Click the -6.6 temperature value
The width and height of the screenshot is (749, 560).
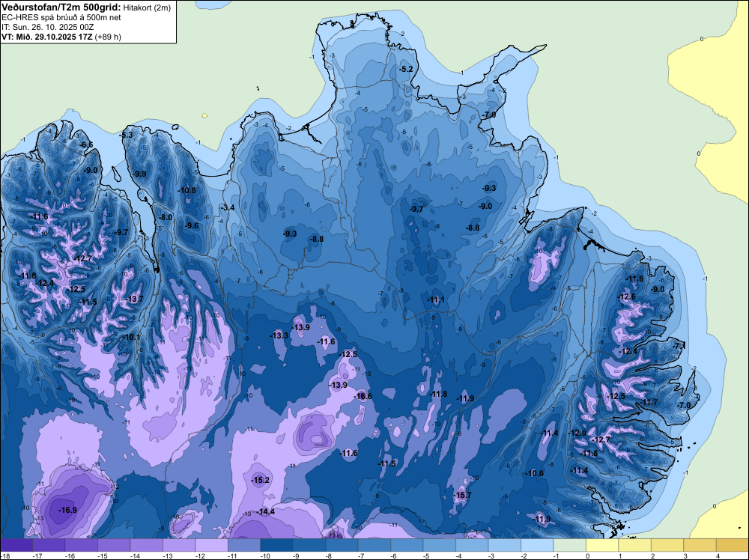tap(86, 144)
